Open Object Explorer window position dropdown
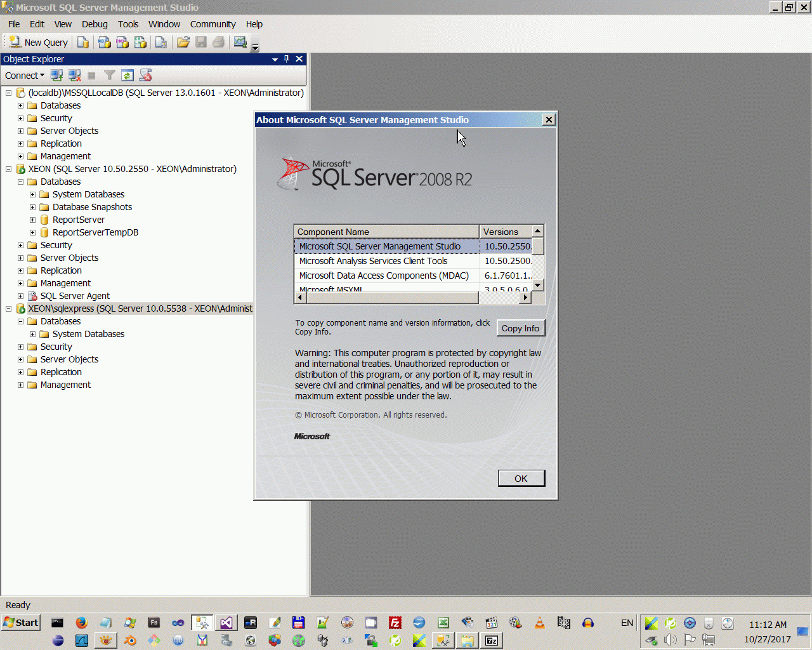Viewport: 812px width, 650px height. pos(275,59)
